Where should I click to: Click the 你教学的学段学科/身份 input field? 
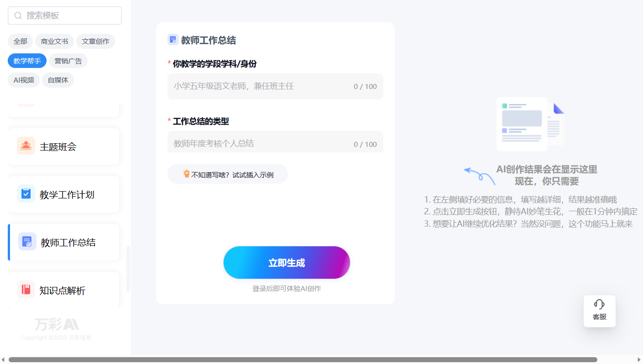click(275, 86)
